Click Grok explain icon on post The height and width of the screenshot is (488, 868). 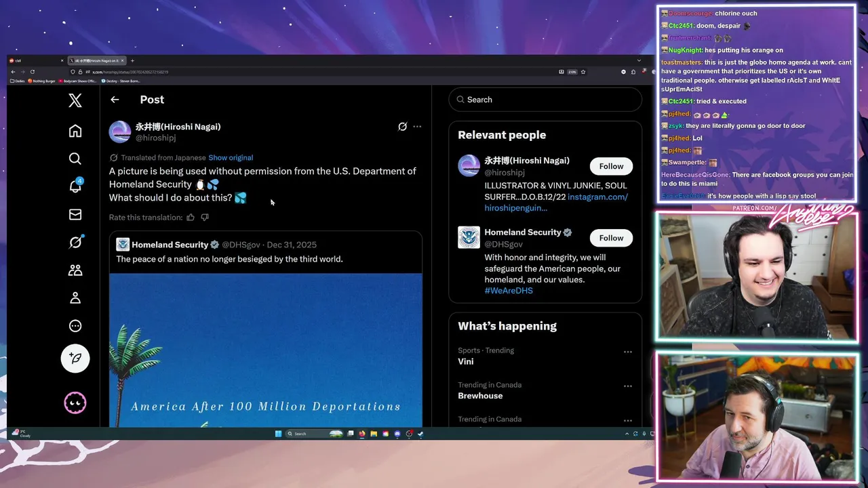click(402, 127)
